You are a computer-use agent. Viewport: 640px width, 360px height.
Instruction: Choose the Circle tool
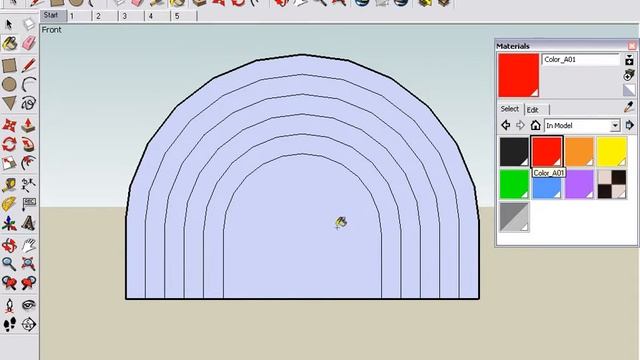pos(9,84)
